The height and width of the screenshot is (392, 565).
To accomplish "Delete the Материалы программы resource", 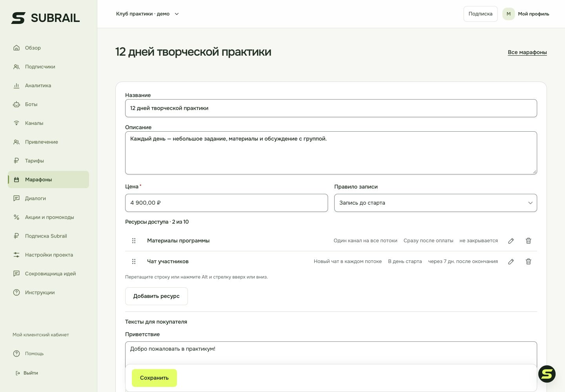I will (x=529, y=241).
